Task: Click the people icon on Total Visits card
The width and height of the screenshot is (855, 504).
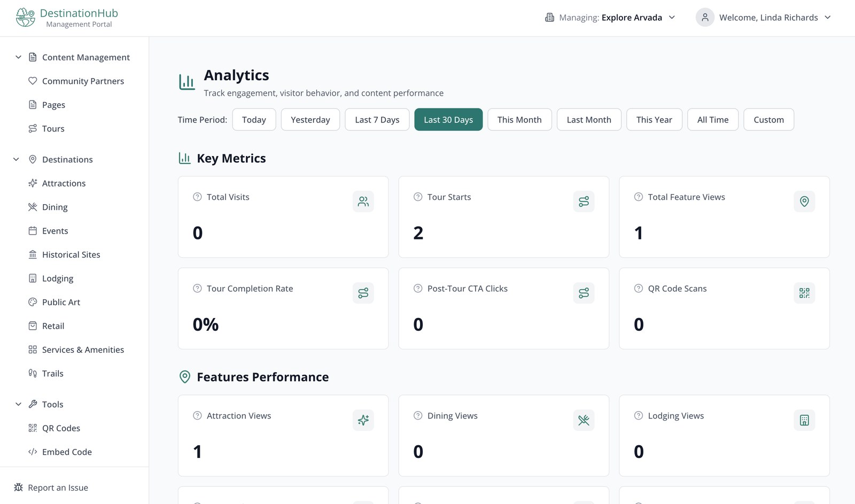Action: (x=363, y=201)
